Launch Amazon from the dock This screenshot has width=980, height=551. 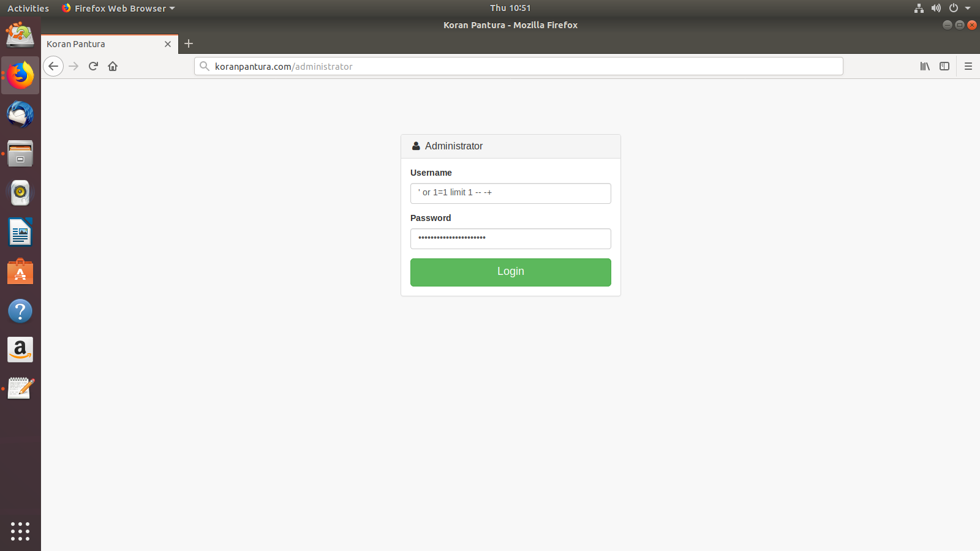(x=20, y=350)
